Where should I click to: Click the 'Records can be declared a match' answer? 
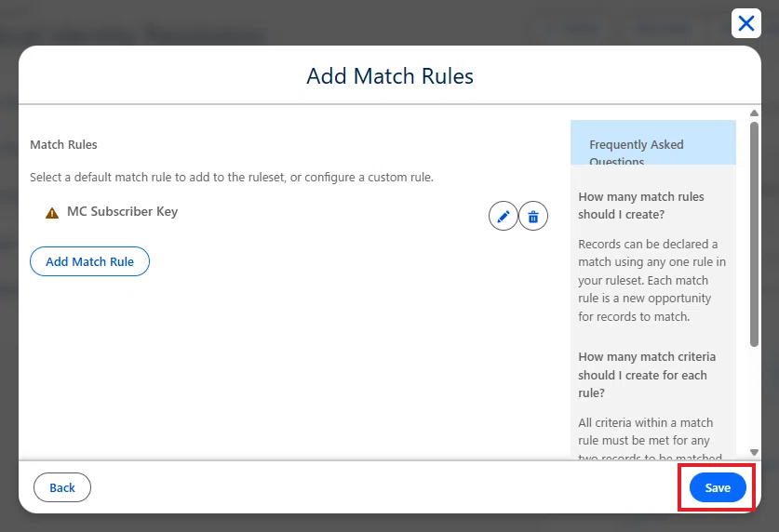[x=651, y=280]
